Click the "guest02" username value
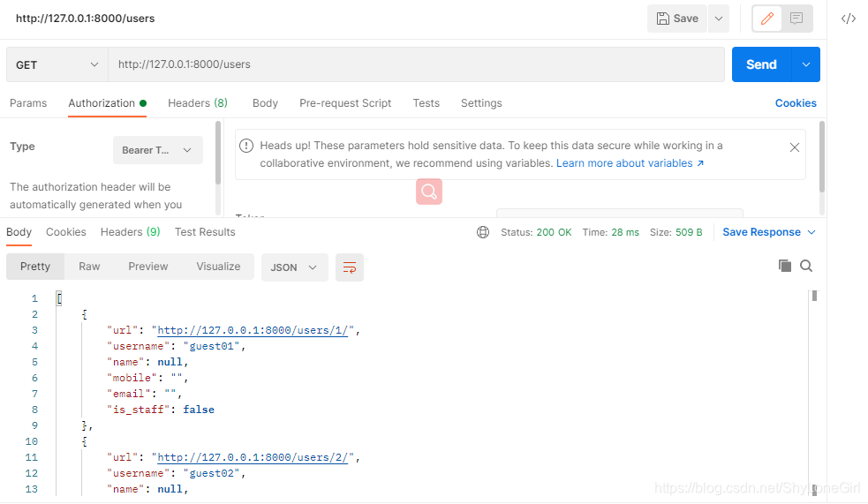Screen dimensions: 868x504 pos(211,474)
